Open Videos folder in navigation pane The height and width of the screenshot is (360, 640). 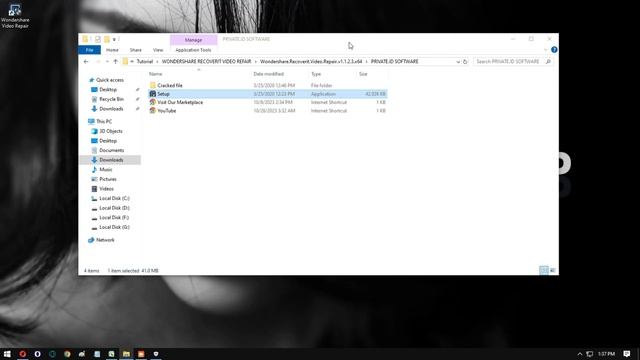point(106,189)
